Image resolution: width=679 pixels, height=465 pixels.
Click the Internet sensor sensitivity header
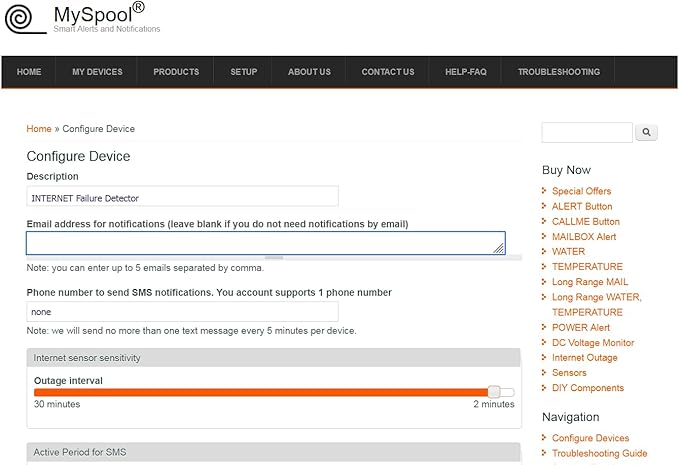pos(273,358)
